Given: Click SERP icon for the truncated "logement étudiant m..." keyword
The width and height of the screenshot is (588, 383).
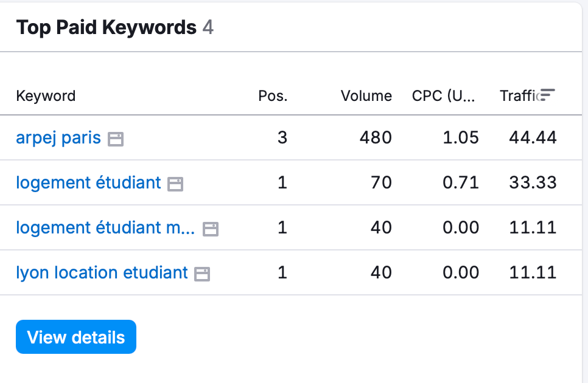Looking at the screenshot, I should (210, 227).
